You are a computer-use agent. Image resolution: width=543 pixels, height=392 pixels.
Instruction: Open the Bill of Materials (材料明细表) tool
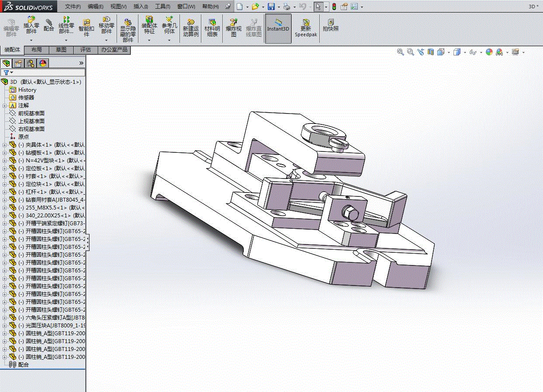[x=212, y=28]
